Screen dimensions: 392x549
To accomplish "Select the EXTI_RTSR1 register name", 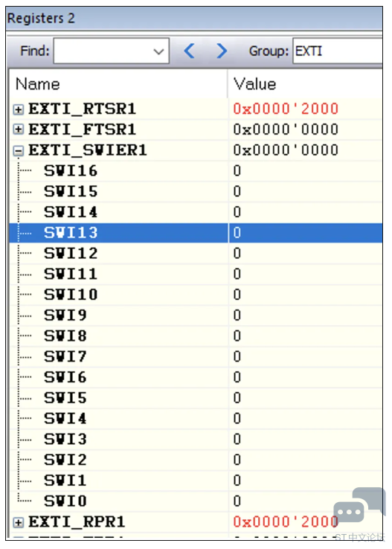I will coord(82,109).
